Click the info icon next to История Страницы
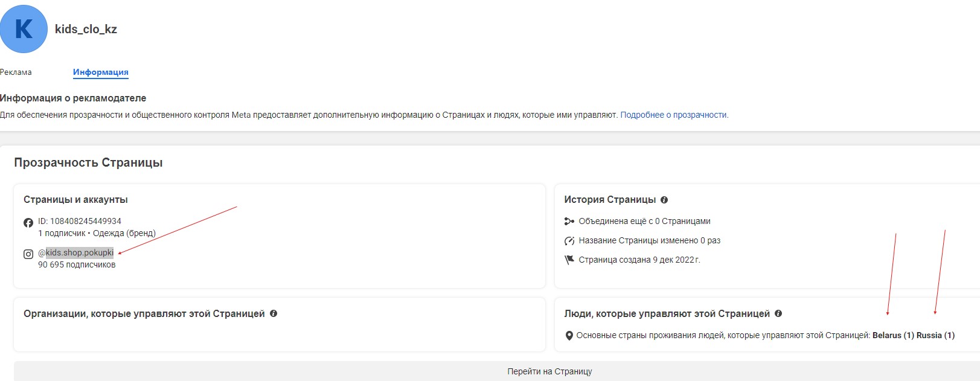The image size is (980, 381). (x=664, y=200)
